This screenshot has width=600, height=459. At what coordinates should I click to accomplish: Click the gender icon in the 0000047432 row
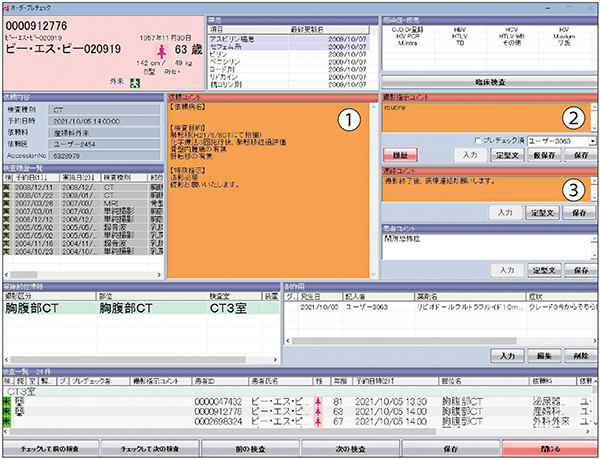(x=319, y=401)
